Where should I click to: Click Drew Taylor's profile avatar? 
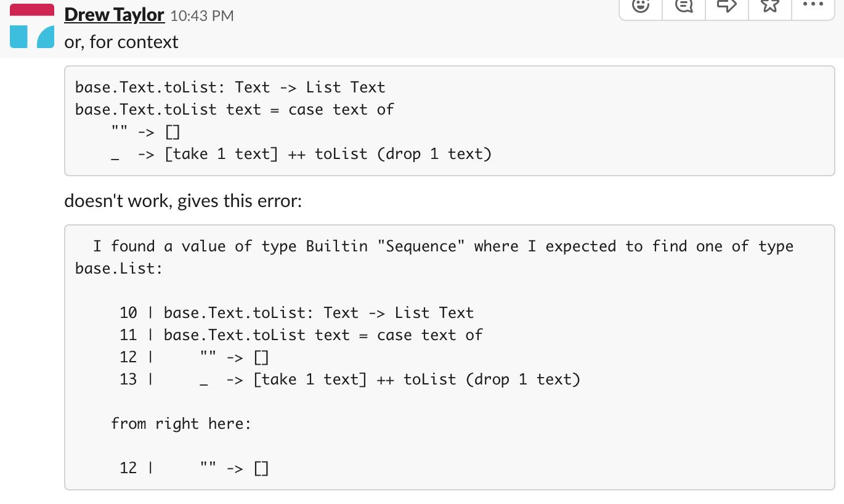(x=31, y=26)
